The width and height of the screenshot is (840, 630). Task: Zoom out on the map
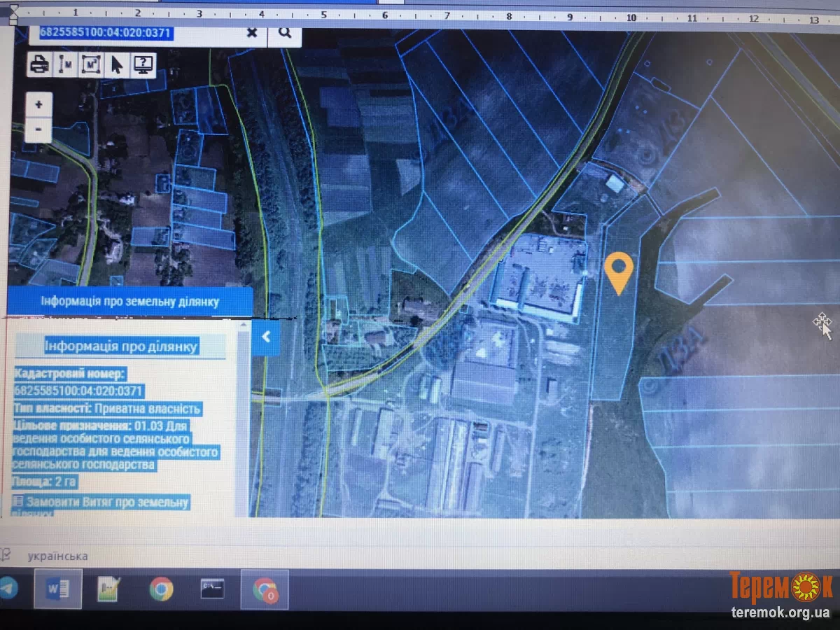38,129
